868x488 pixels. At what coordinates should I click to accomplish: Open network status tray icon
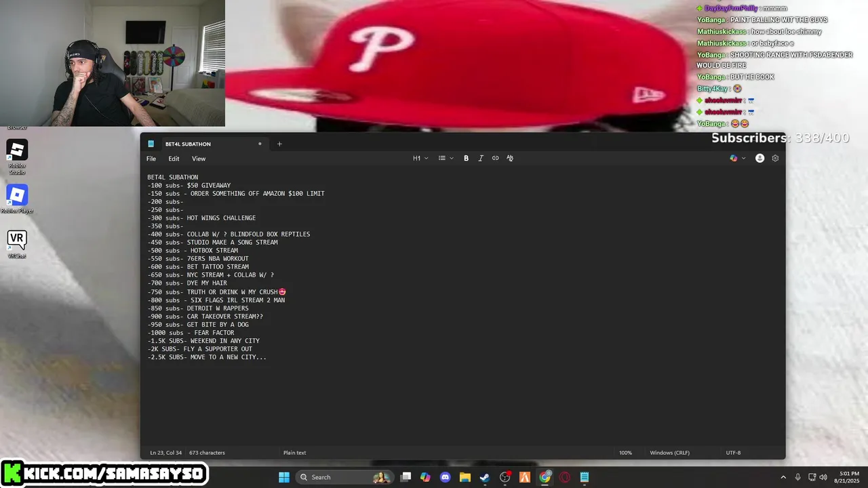[x=812, y=477]
